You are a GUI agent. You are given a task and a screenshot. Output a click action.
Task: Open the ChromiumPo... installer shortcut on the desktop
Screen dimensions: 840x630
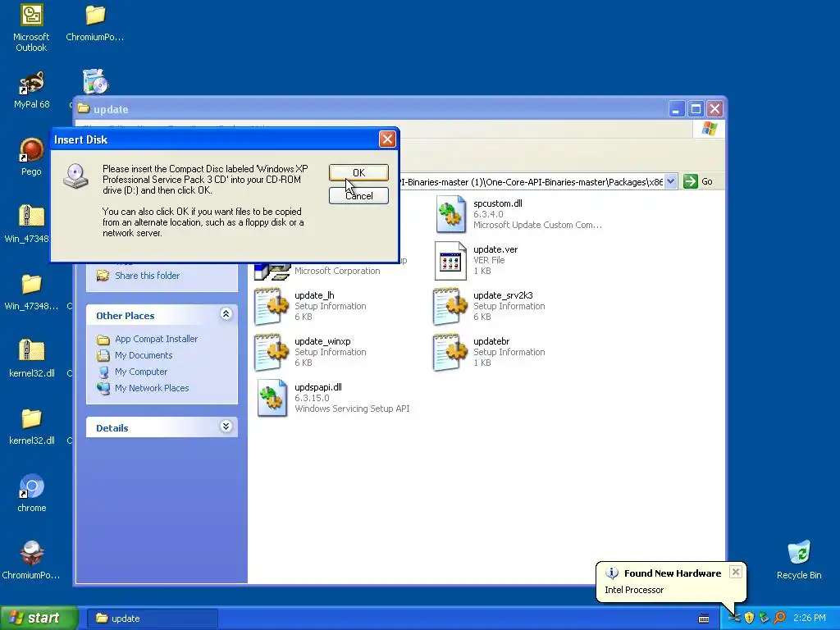[x=32, y=554]
